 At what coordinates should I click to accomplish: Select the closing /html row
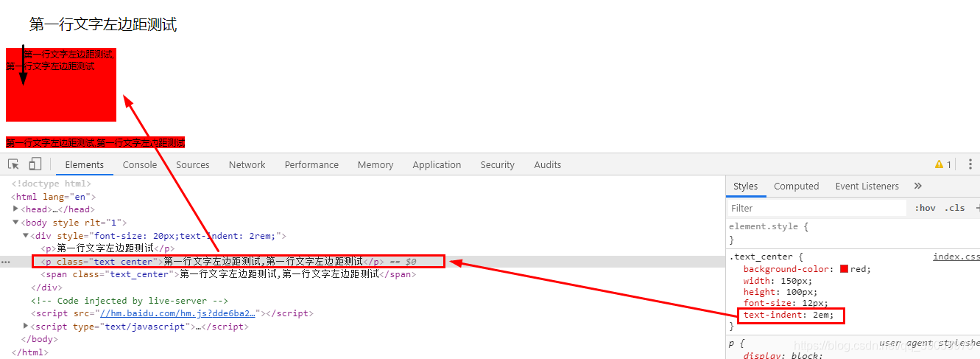point(30,352)
